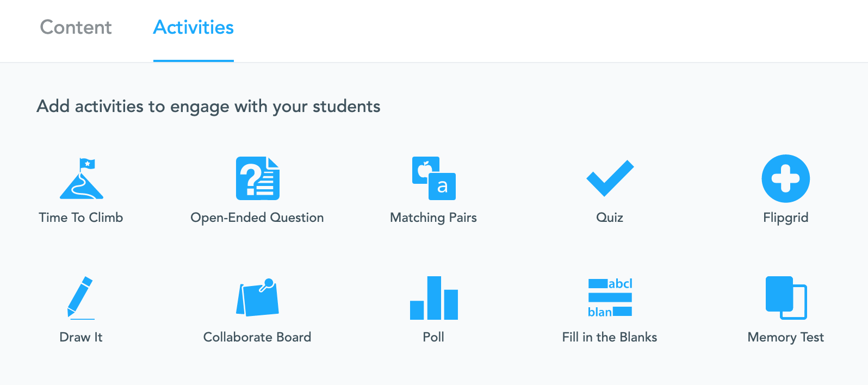Select the Activities tab
This screenshot has height=385, width=868.
point(194,27)
